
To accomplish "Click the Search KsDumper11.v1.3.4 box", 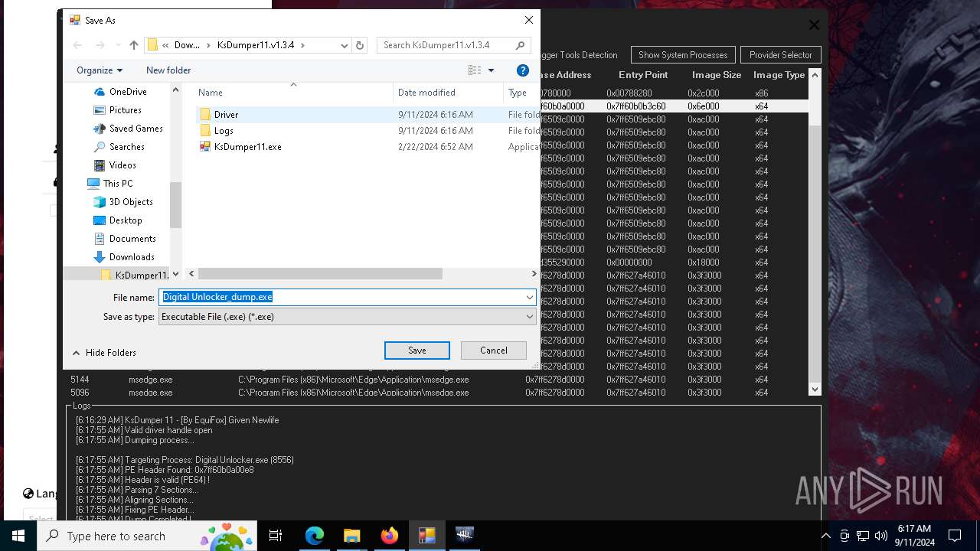I will [447, 45].
